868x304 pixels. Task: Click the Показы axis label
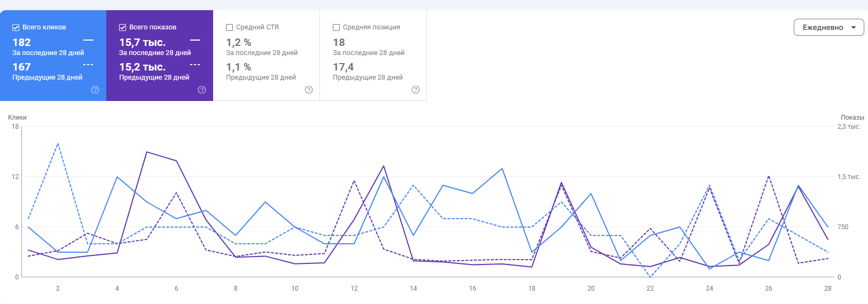tap(852, 118)
